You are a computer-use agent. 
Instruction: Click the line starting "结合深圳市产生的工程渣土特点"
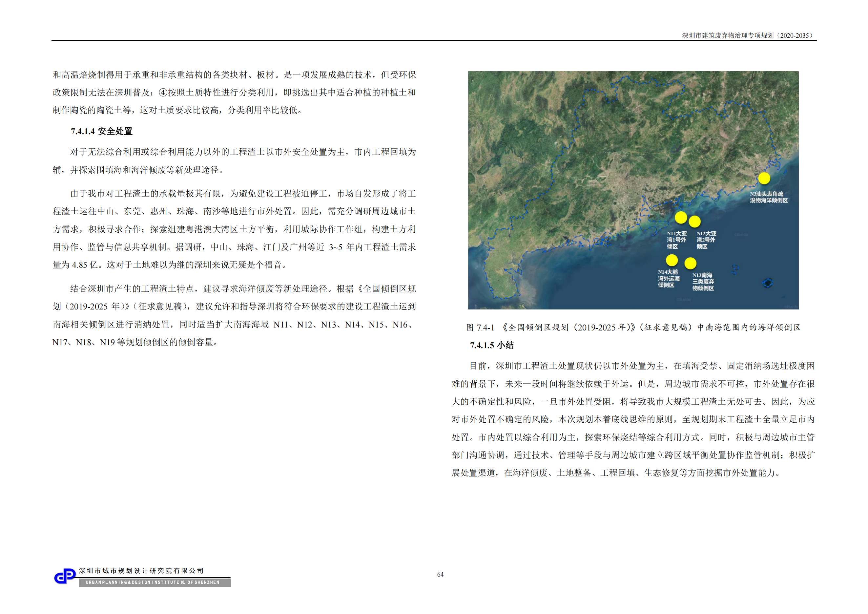(243, 289)
